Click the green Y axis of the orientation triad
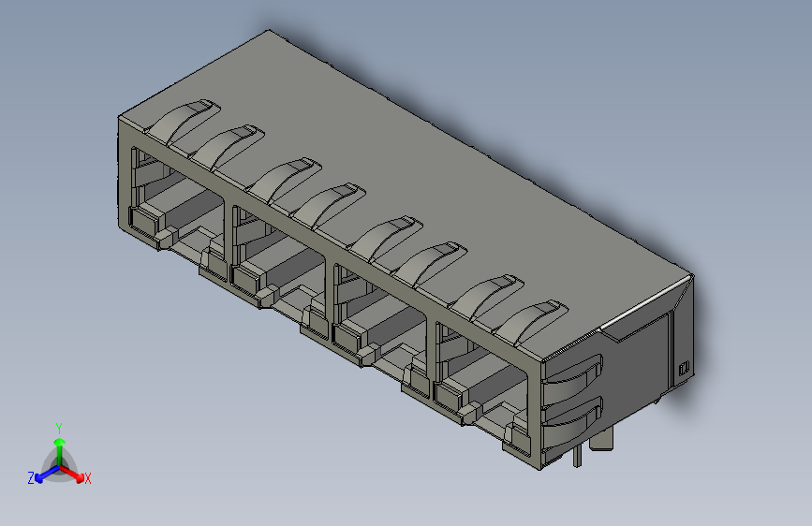Screen dimensions: 812x526 pos(60,453)
